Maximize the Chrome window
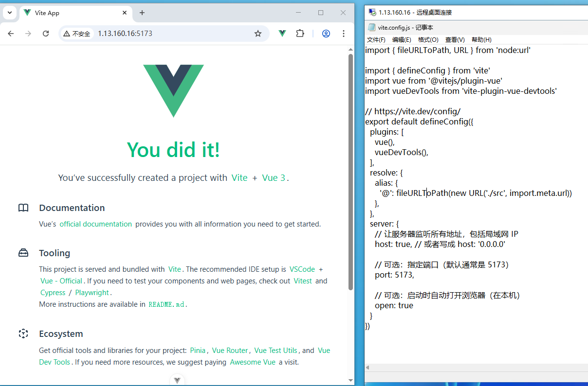The width and height of the screenshot is (588, 386). pyautogui.click(x=321, y=13)
